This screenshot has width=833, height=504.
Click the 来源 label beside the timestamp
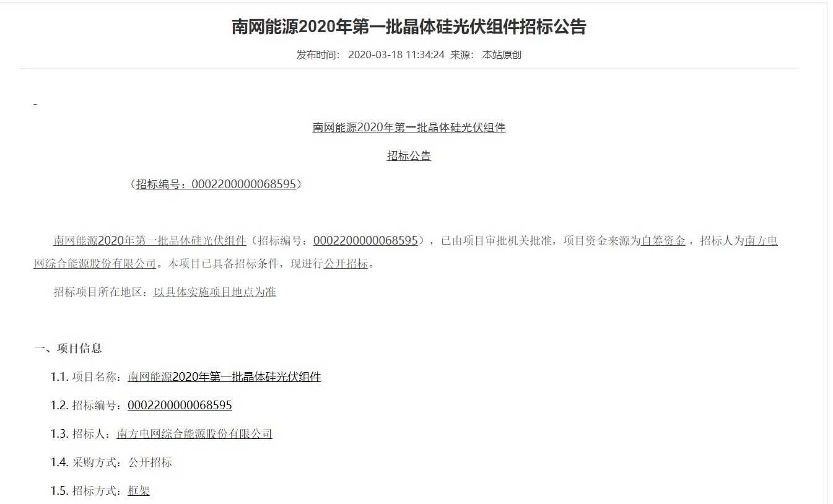click(461, 54)
